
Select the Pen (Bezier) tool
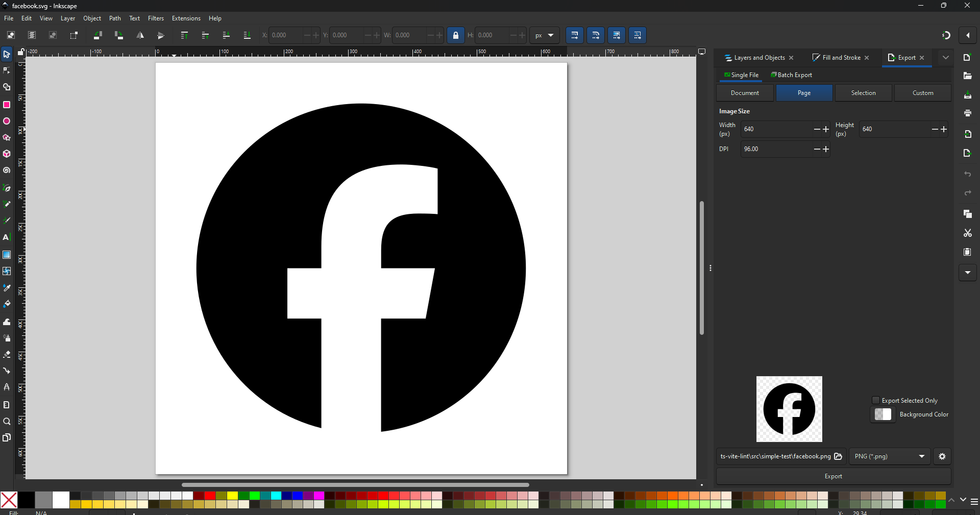click(7, 188)
